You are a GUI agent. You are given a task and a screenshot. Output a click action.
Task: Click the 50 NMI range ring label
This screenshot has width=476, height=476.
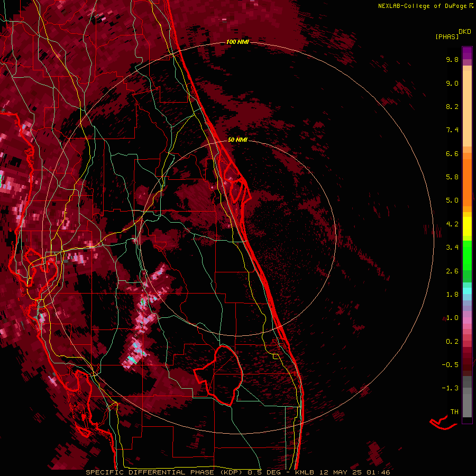pos(237,140)
